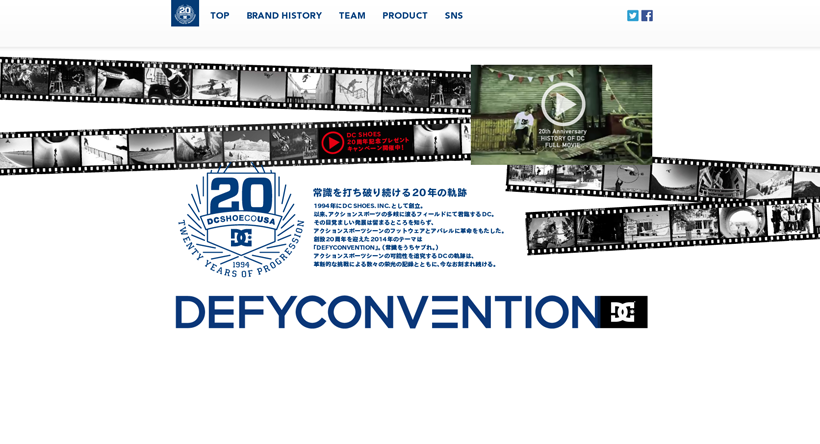Select the circular tunnel frame in film strip

742,222
